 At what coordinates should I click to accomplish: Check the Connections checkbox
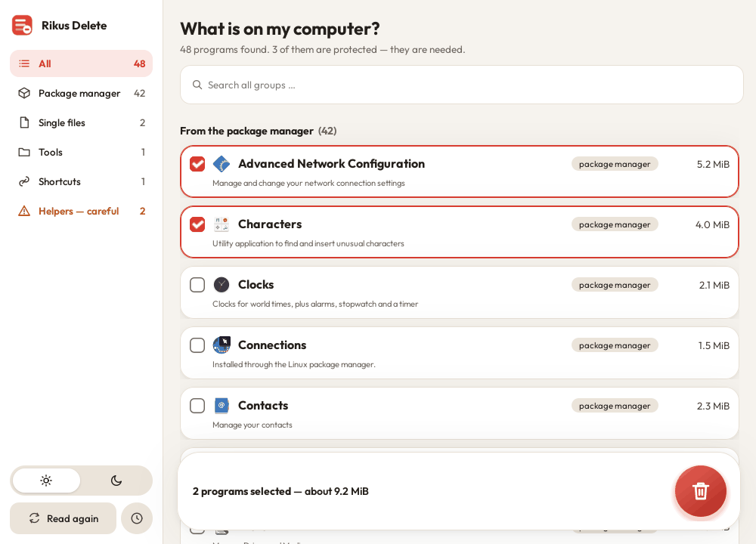[197, 345]
